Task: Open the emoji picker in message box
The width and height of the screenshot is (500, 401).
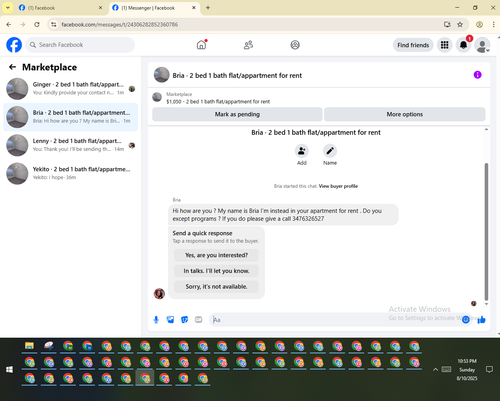Action: tap(466, 320)
